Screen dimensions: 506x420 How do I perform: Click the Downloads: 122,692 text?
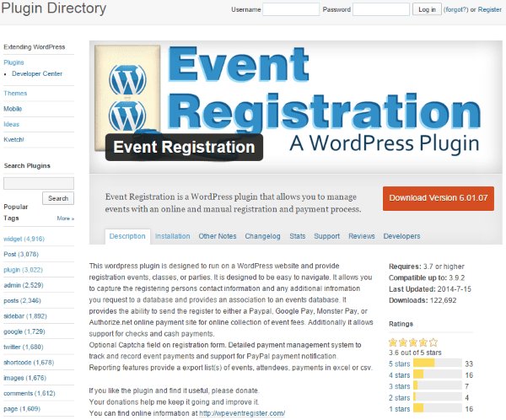(x=423, y=300)
